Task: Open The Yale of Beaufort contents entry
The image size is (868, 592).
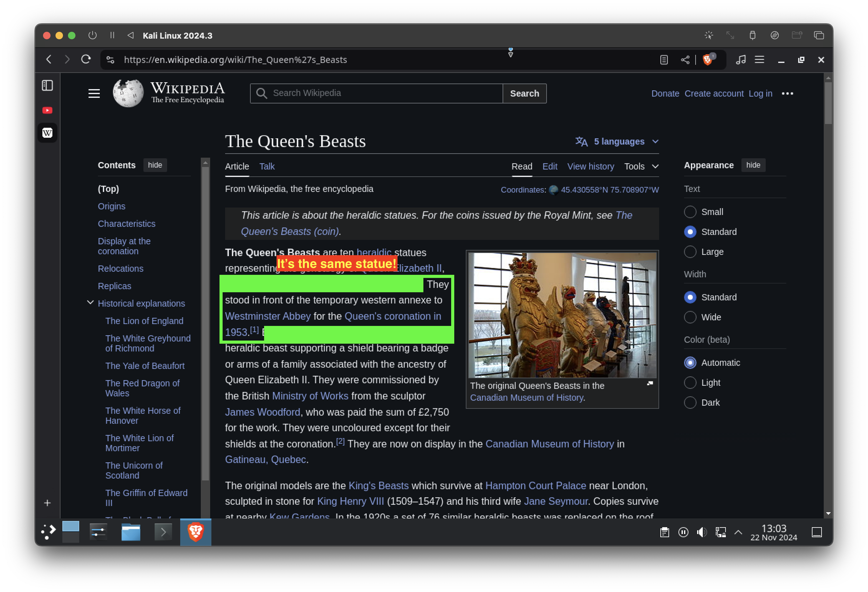Action: 145,365
